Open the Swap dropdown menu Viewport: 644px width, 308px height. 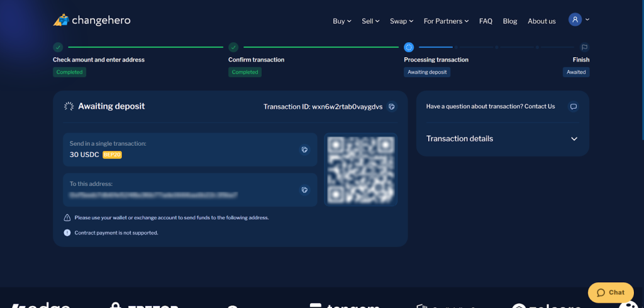pyautogui.click(x=401, y=21)
